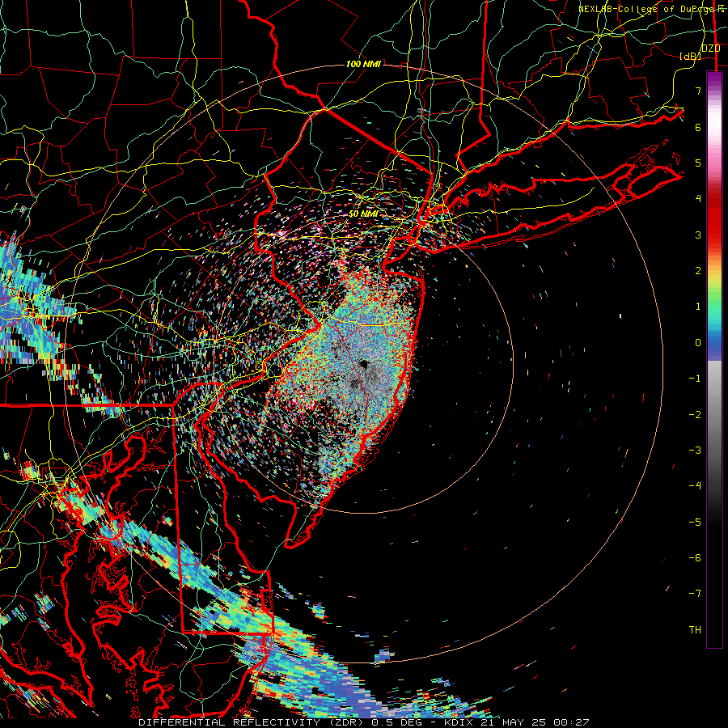Click the "-5" label on the color scale
Image resolution: width=728 pixels, height=728 pixels.
pos(695,523)
